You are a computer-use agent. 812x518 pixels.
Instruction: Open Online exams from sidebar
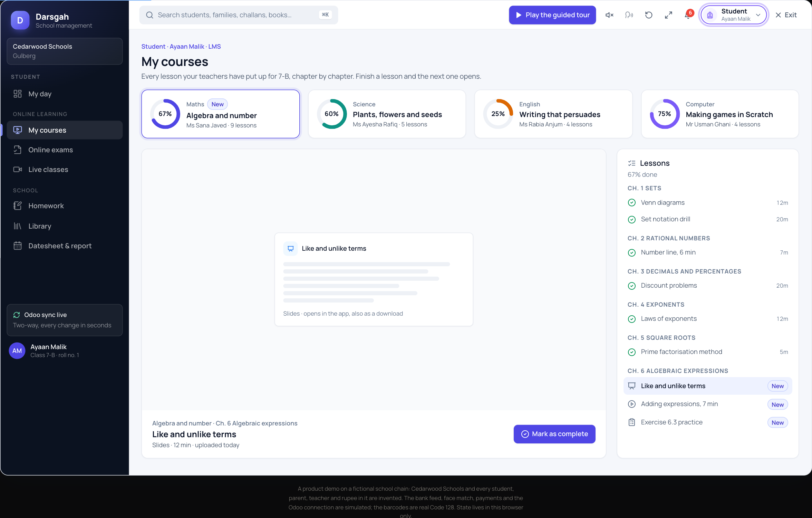[x=65, y=150]
